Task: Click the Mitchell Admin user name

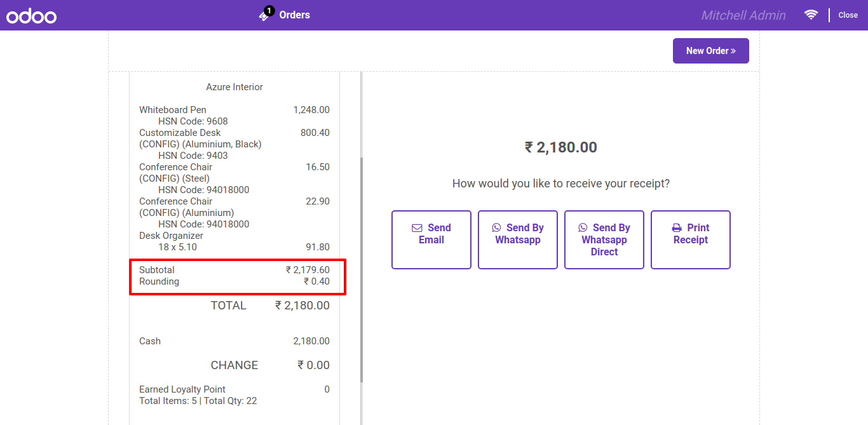Action: click(743, 15)
